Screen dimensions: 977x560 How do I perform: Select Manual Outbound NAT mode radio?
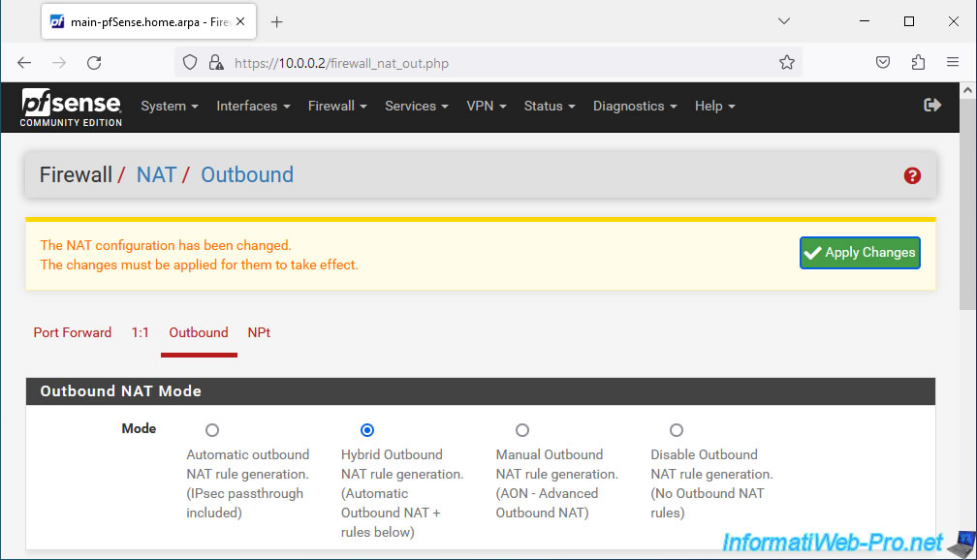pyautogui.click(x=522, y=430)
